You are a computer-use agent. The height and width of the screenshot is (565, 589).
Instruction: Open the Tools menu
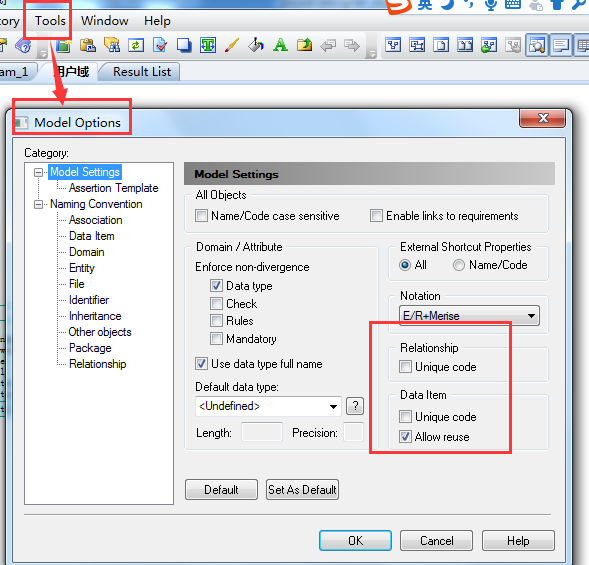[x=50, y=21]
